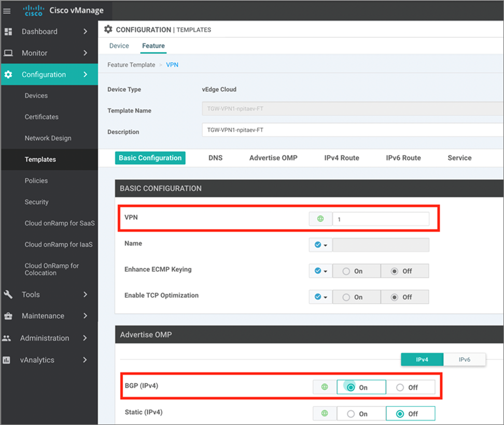Collapse the Configuration menu chevron

coord(85,75)
